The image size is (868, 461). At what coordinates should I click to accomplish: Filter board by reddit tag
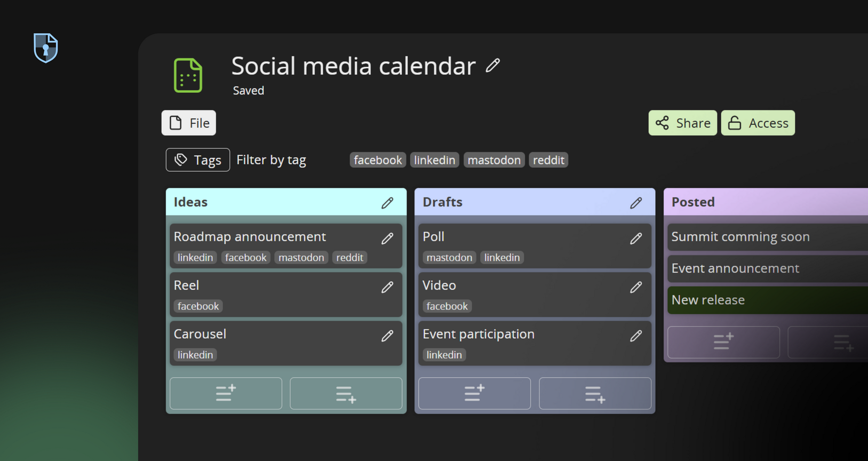[548, 160]
